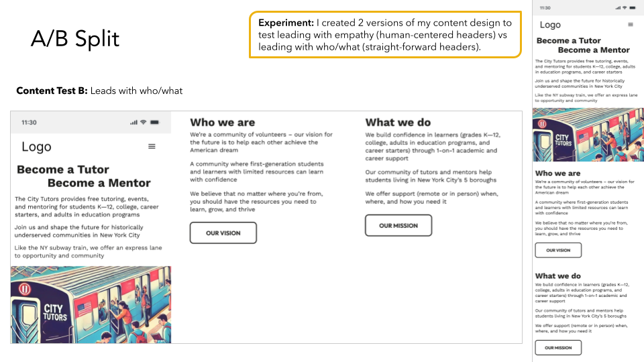
Task: Open the hamburger menu in phone preview
Action: 631,25
